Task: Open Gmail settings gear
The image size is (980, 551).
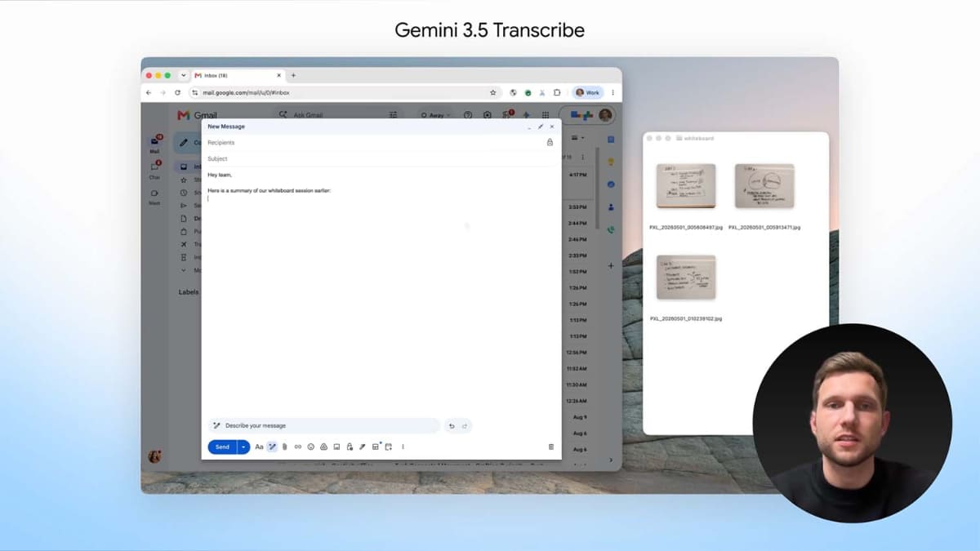Action: pyautogui.click(x=488, y=115)
